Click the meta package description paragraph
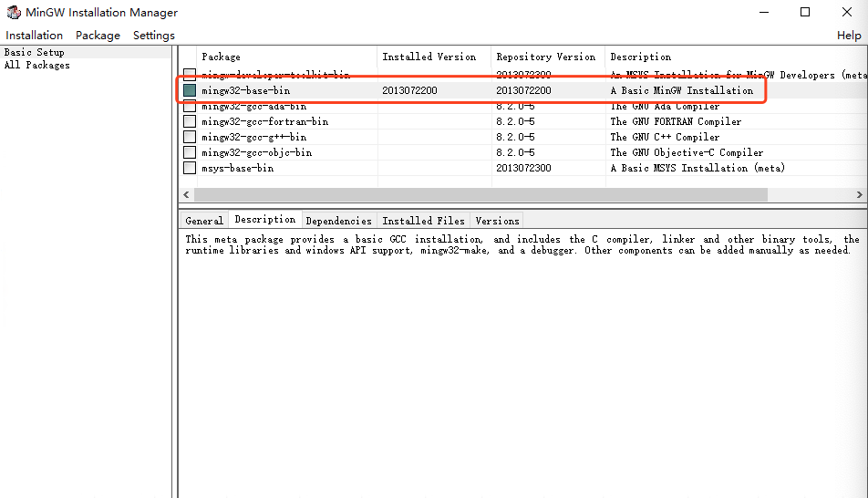Image resolution: width=868 pixels, height=498 pixels. [522, 244]
